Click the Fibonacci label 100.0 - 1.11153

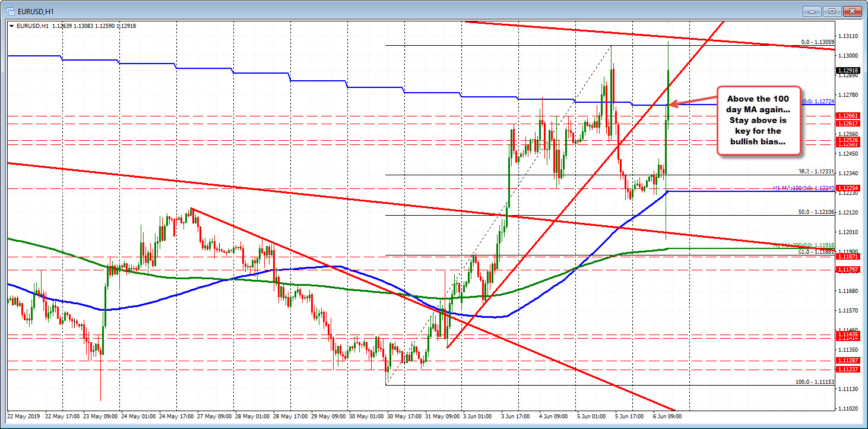(815, 382)
